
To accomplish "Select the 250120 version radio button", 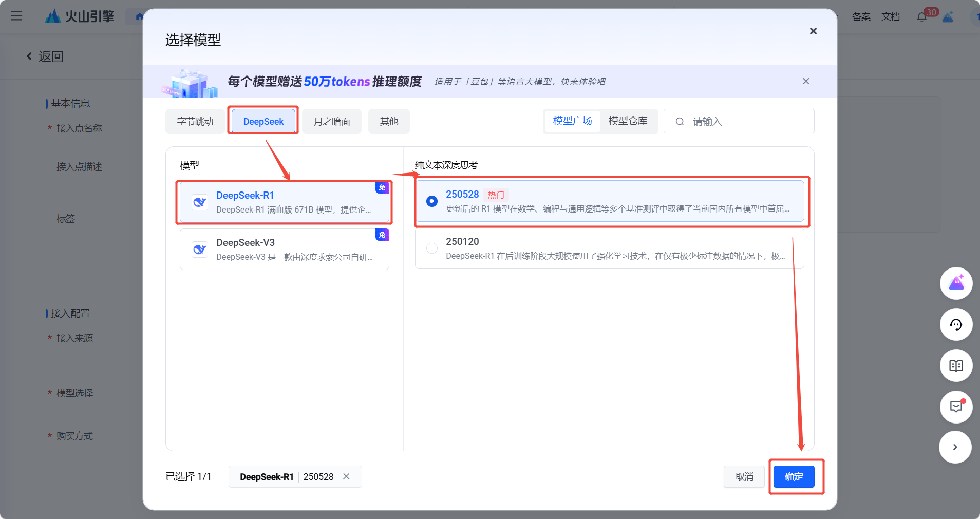I will 432,248.
